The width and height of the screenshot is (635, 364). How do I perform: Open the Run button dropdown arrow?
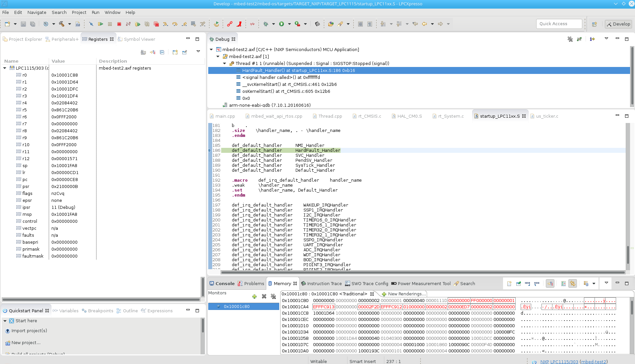pos(289,24)
